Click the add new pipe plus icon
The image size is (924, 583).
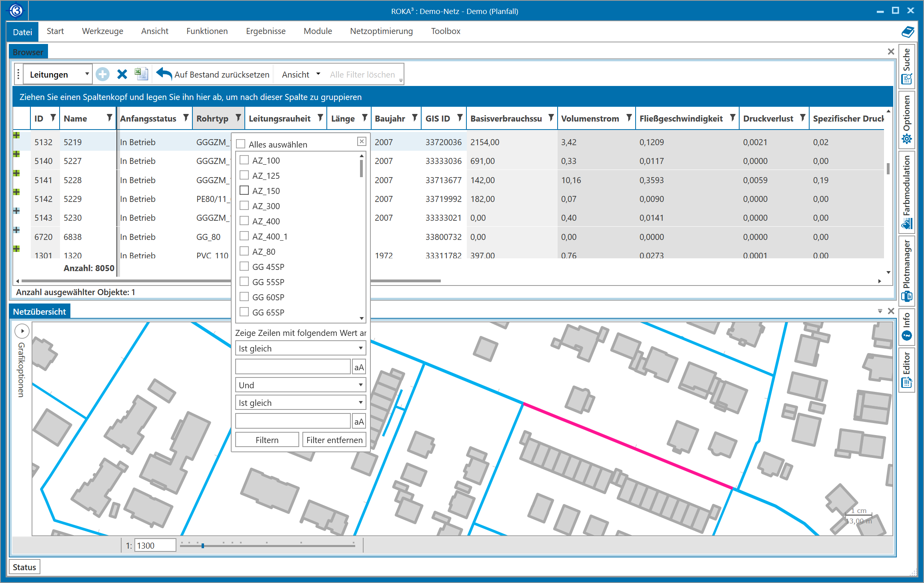point(103,74)
